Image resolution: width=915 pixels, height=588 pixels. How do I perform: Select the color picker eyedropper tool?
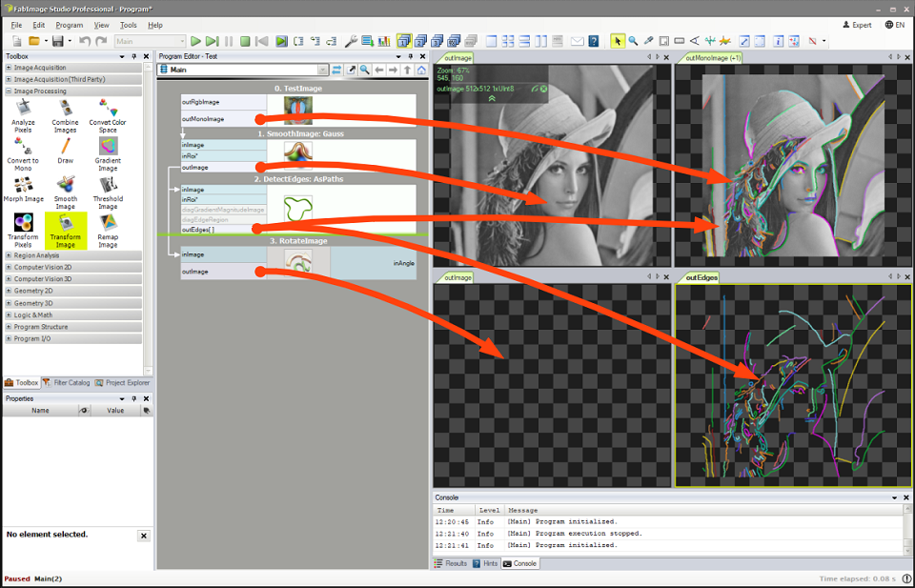pos(648,41)
